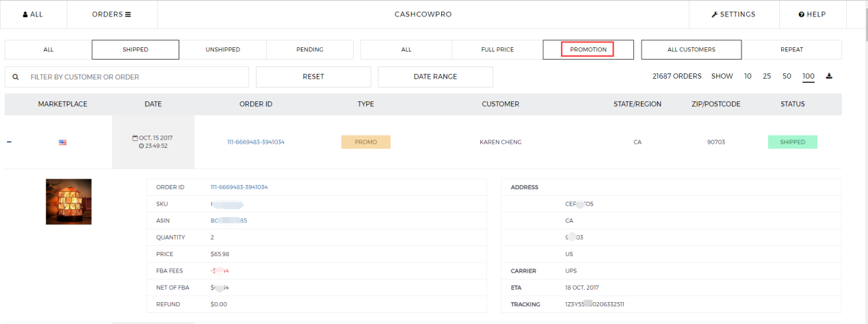
Task: Open Settings with wrench icon
Action: click(733, 14)
